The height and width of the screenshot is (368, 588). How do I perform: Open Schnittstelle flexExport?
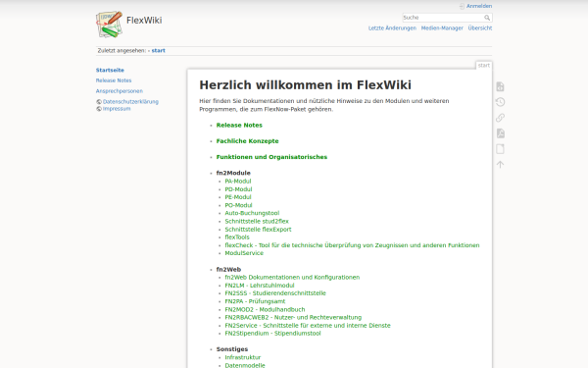(x=258, y=230)
